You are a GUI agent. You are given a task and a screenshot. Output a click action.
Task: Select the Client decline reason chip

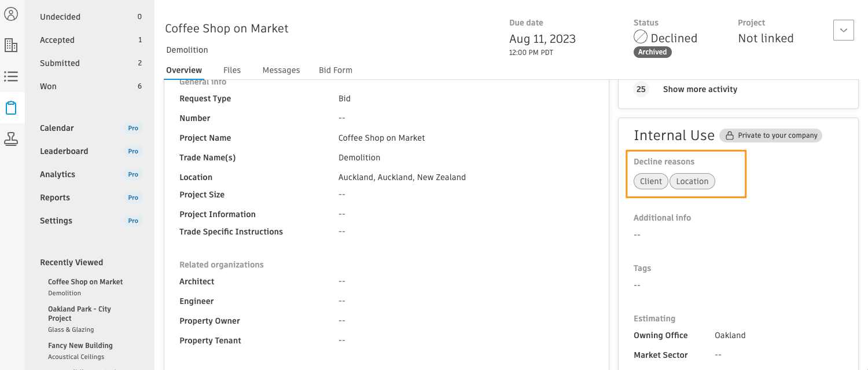651,181
